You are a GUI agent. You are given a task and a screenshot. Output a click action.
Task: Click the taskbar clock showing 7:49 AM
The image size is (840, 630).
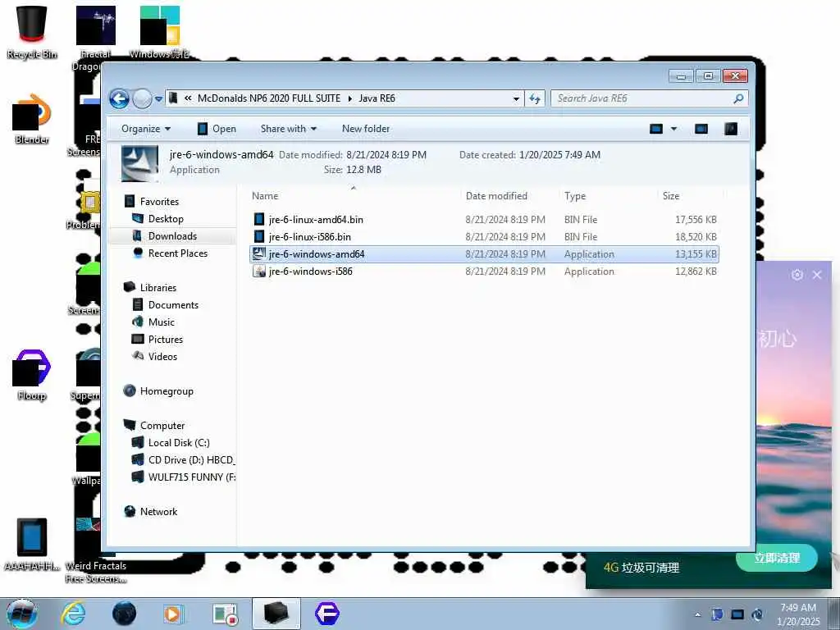[x=798, y=614]
